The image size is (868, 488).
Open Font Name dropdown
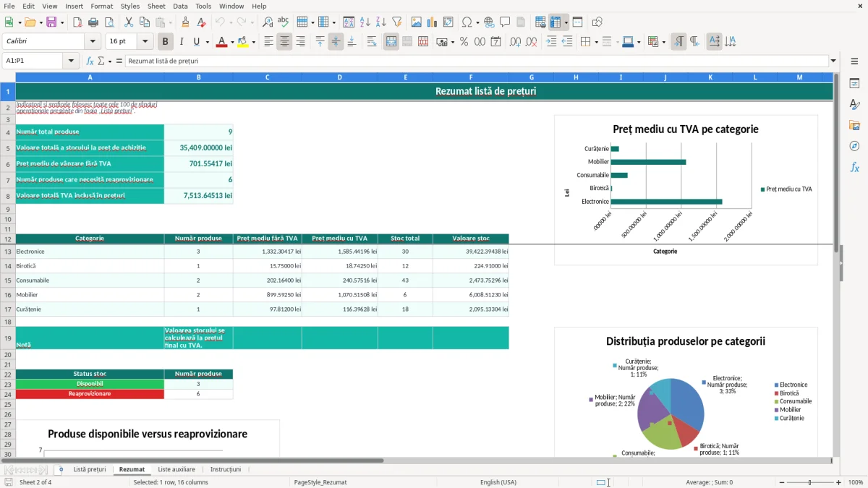[92, 42]
